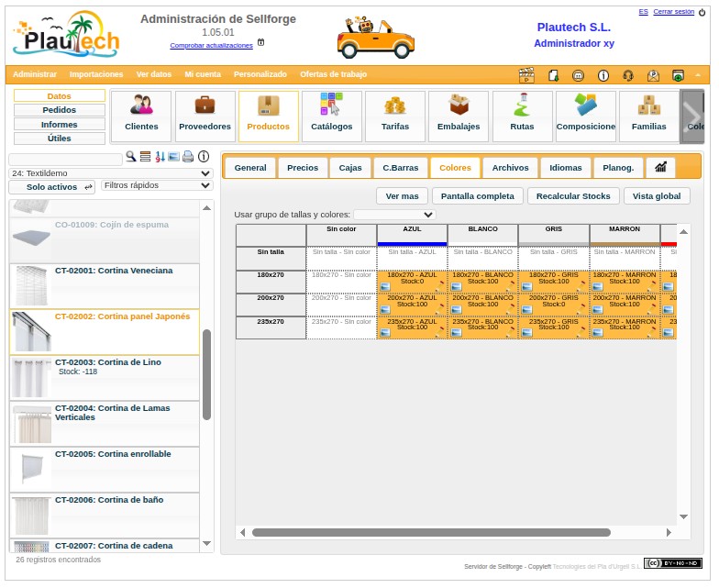Open the headset support icon in toolbar
This screenshot has width=719, height=588.
(x=628, y=75)
